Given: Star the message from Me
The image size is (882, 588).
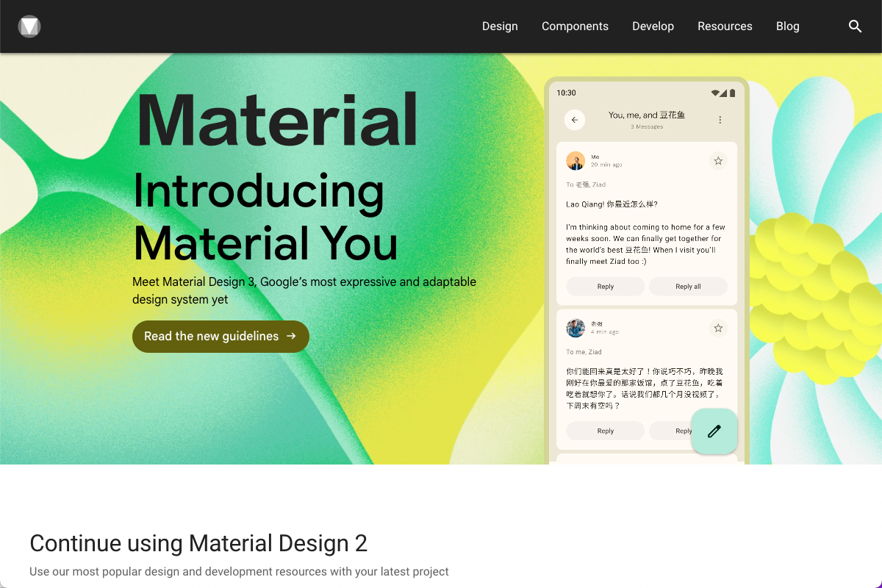Looking at the screenshot, I should tap(718, 161).
